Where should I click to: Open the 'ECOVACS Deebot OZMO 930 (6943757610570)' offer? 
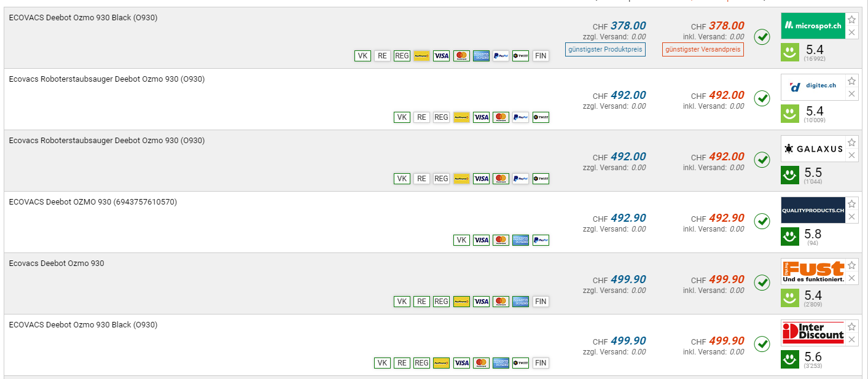[x=93, y=202]
